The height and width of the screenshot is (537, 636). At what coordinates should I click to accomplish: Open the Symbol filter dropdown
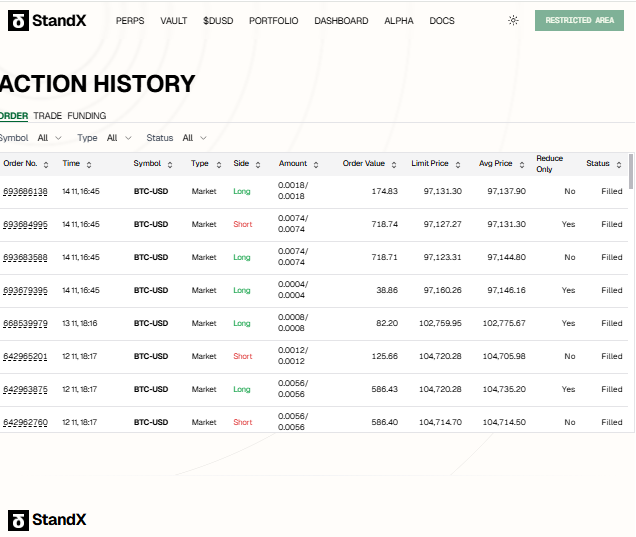tap(49, 138)
